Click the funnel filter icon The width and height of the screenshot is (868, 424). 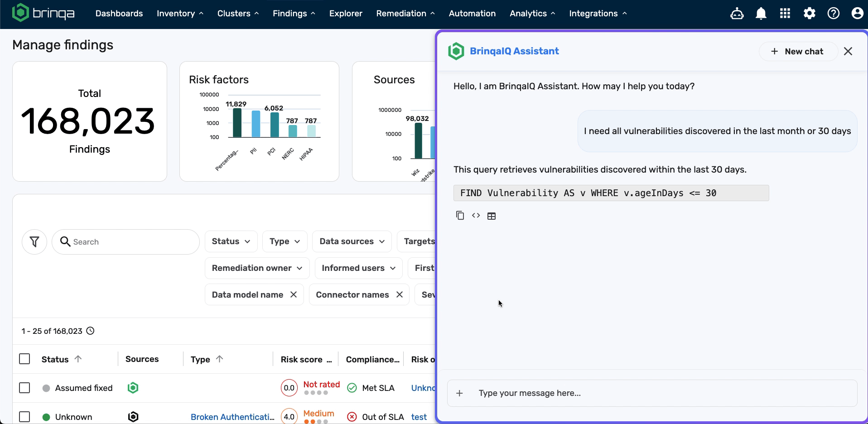34,242
